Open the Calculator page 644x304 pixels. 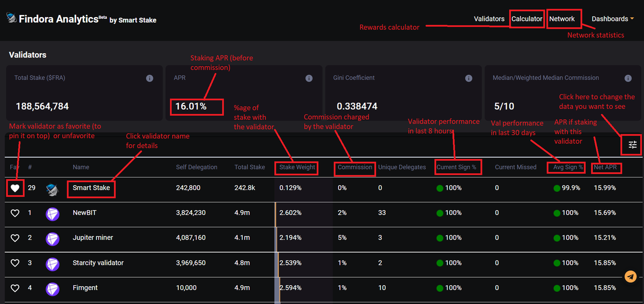pos(526,19)
